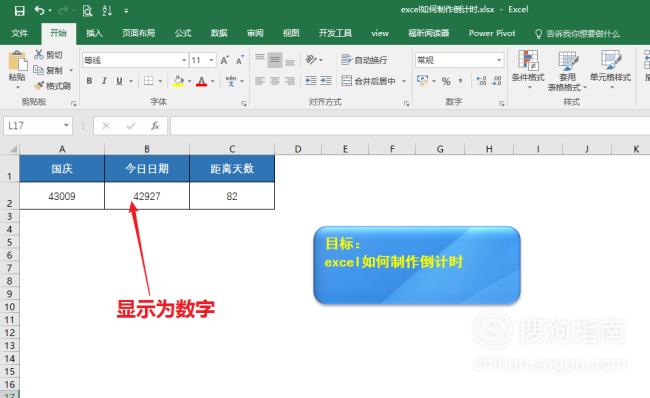This screenshot has height=398, width=650.
Task: Click the Print Preview icon in the title bar
Action: (x=87, y=10)
